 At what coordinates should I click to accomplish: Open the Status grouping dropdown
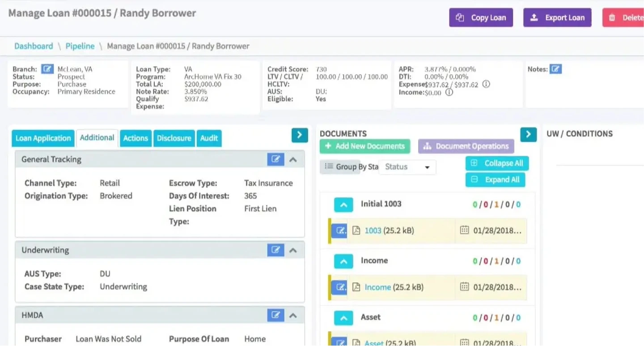(407, 167)
